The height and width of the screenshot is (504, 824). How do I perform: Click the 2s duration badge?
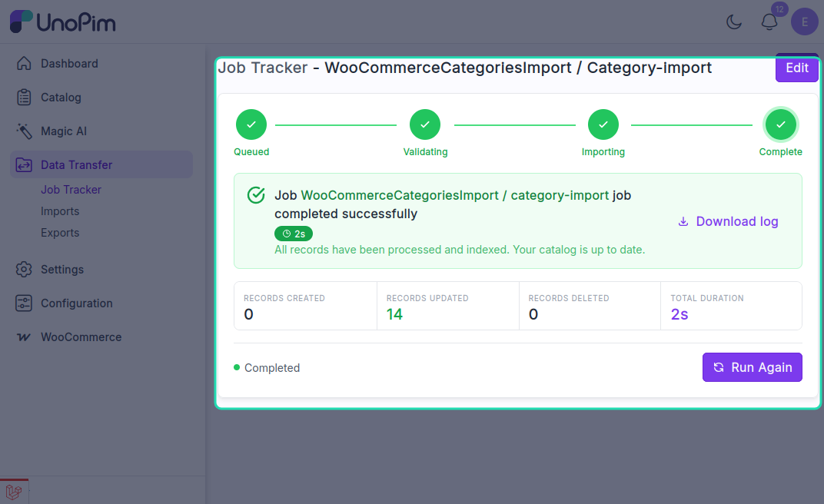tap(293, 234)
